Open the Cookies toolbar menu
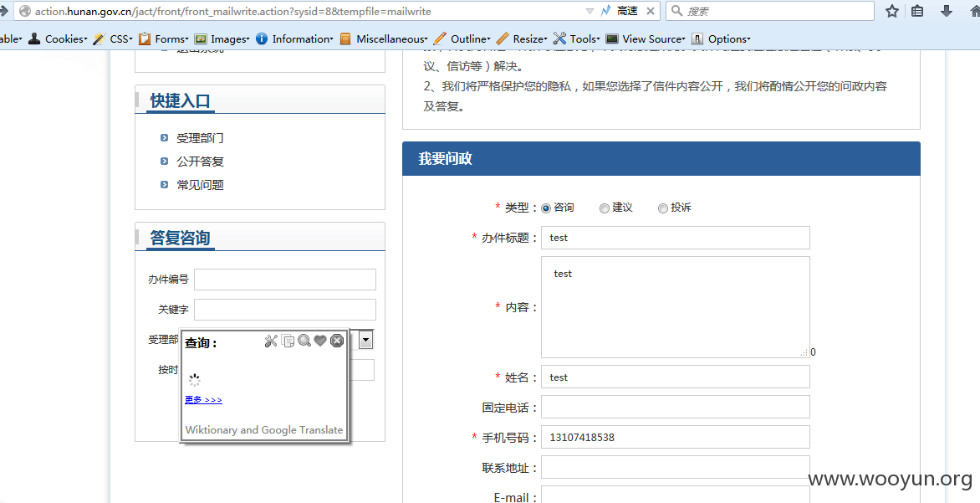The width and height of the screenshot is (980, 503). [58, 38]
